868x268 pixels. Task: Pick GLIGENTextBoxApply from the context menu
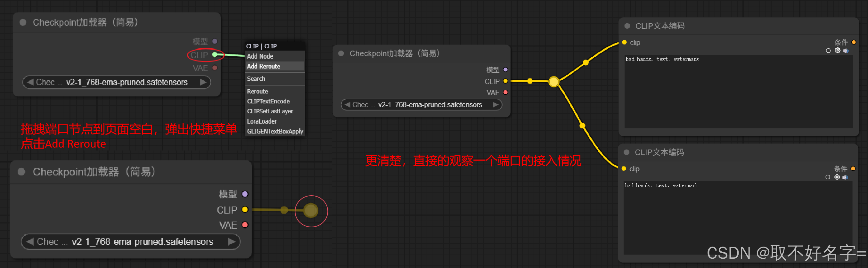(275, 131)
